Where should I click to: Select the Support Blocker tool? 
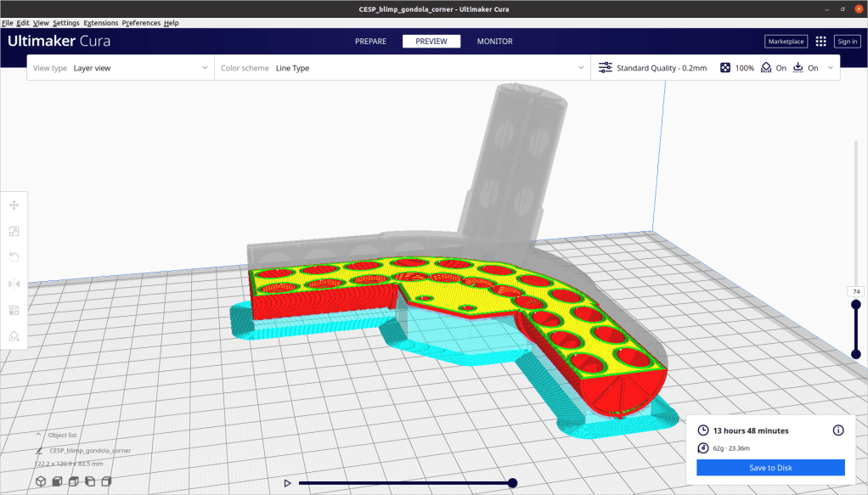14,336
